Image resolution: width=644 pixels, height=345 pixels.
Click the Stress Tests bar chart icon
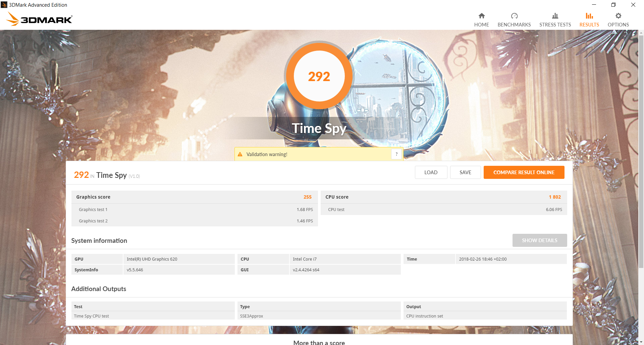tap(555, 16)
